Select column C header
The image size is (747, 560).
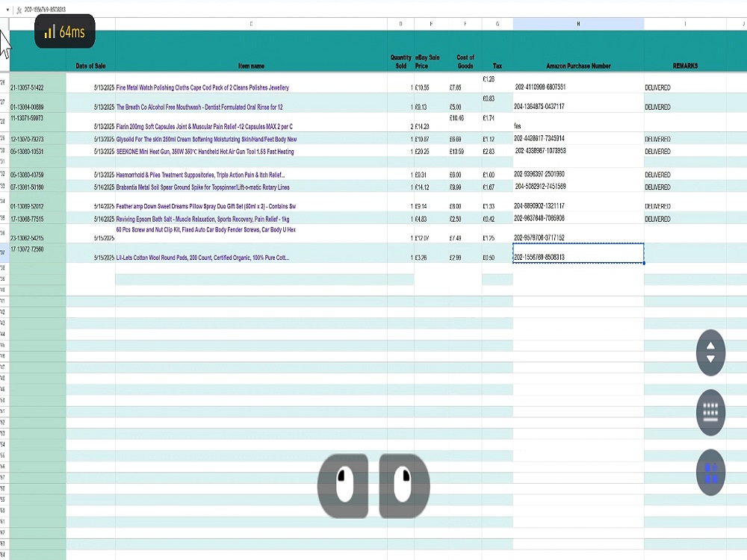(x=251, y=24)
